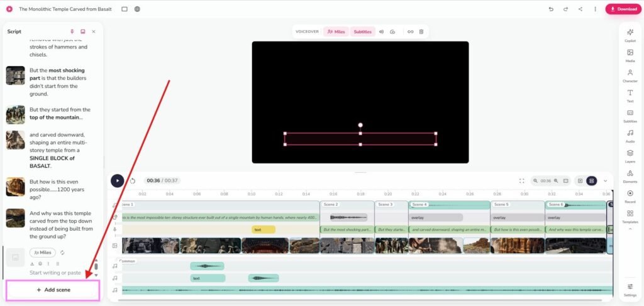Image resolution: width=644 pixels, height=306 pixels.
Task: Click the undo arrow in the header
Action: tap(551, 9)
